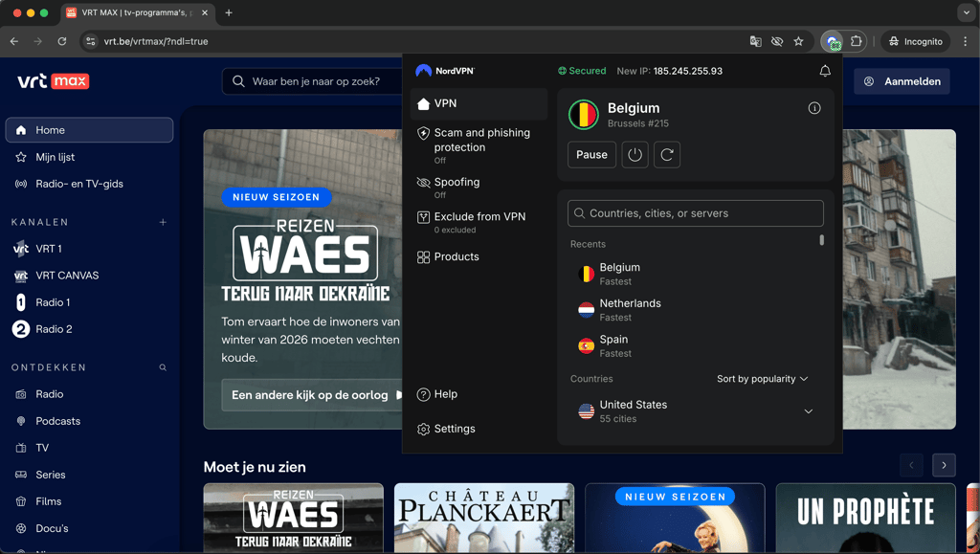This screenshot has height=554, width=980.
Task: Pause the VPN connection
Action: [591, 155]
